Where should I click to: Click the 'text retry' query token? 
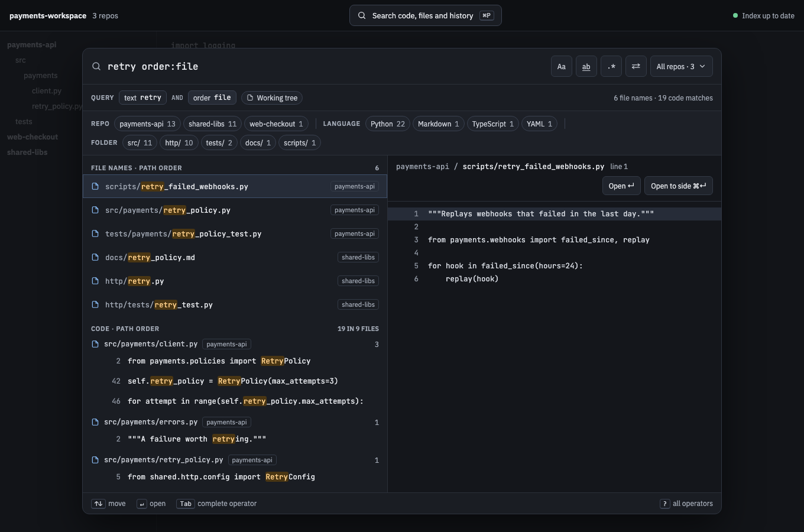coord(142,98)
